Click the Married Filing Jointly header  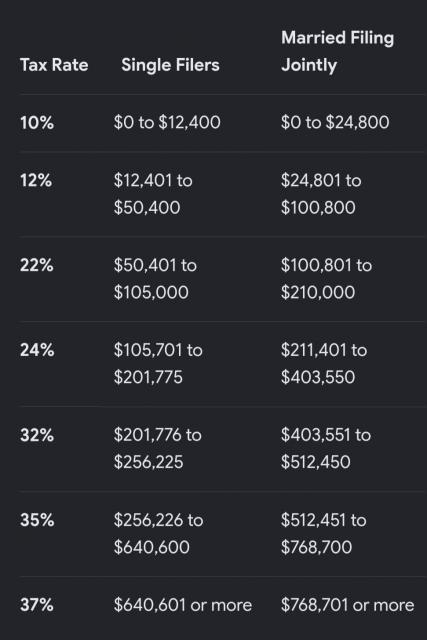click(x=338, y=51)
